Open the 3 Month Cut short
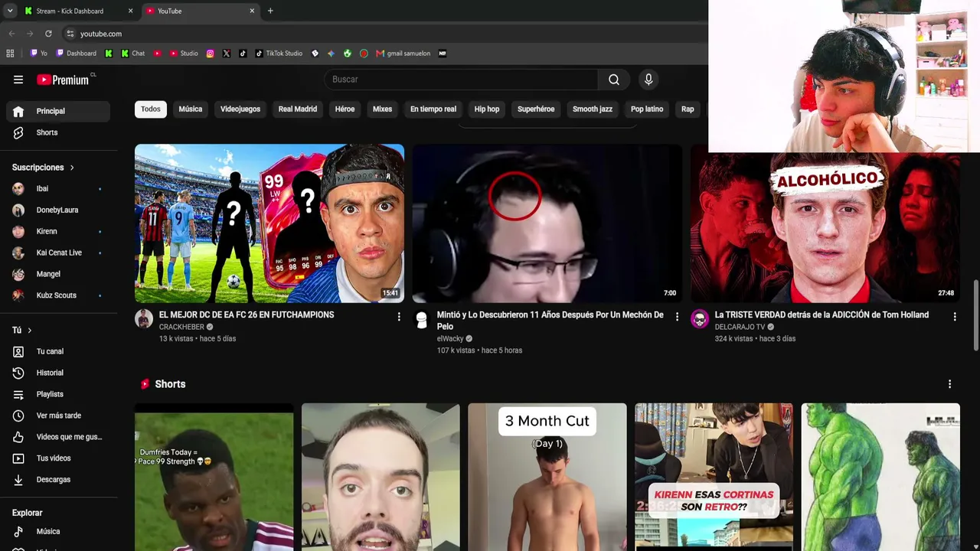The height and width of the screenshot is (551, 980). coord(547,477)
